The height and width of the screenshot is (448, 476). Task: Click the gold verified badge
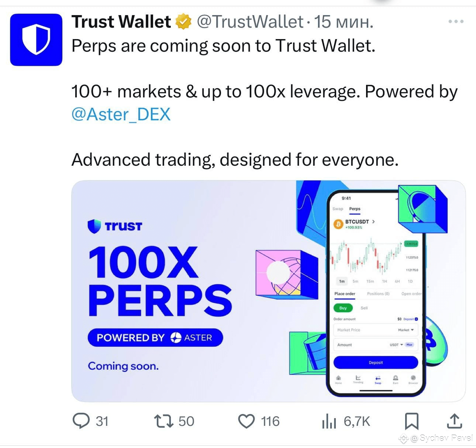[x=183, y=22]
